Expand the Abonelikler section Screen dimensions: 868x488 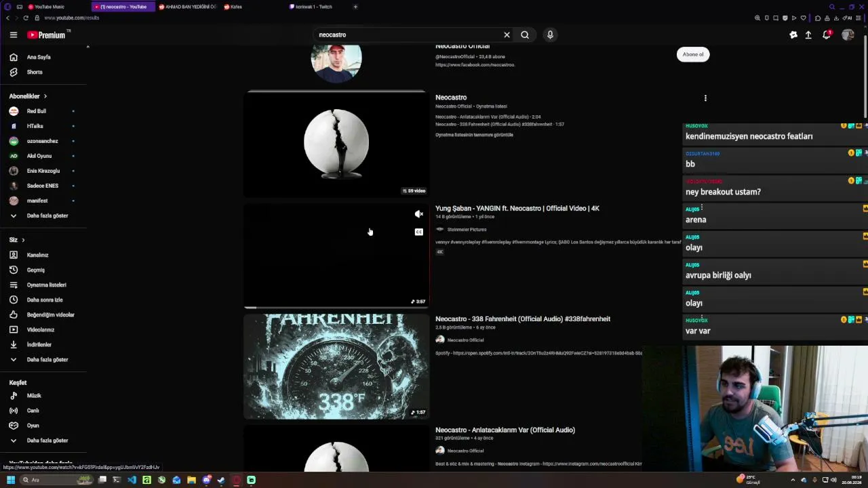[28, 96]
